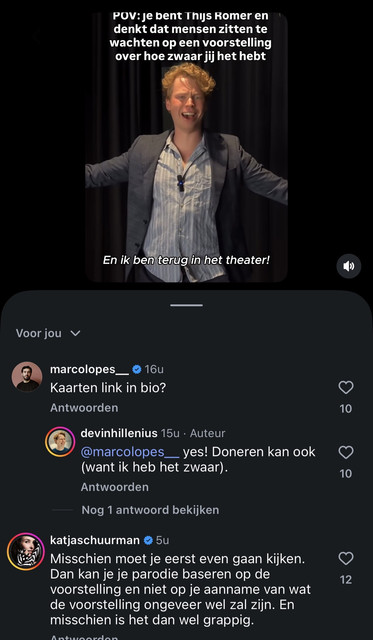Screen dimensions: 373x640
Task: Tap the comments sheet drag handle
Action: (186, 305)
